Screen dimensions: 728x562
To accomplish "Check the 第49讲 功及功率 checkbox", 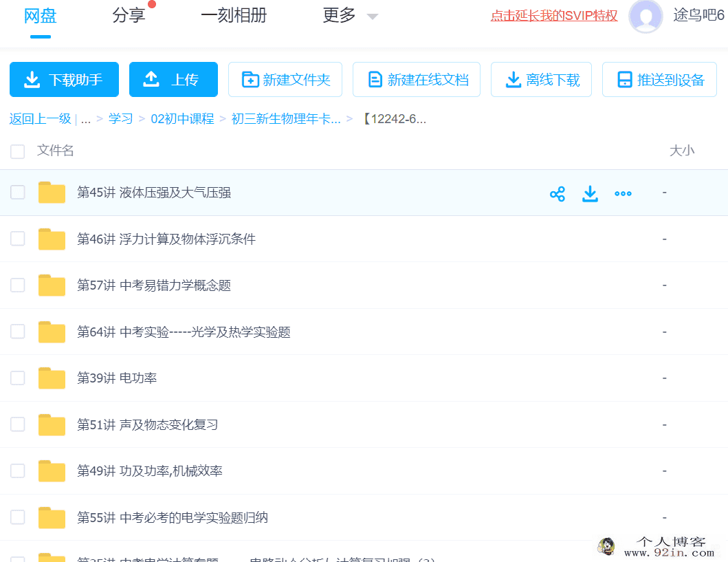I will click(x=18, y=471).
